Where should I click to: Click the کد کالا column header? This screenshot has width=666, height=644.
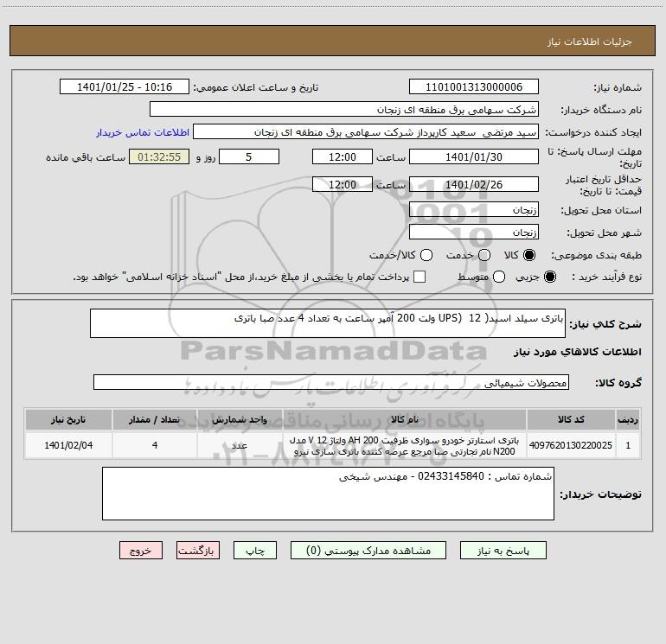(571, 419)
